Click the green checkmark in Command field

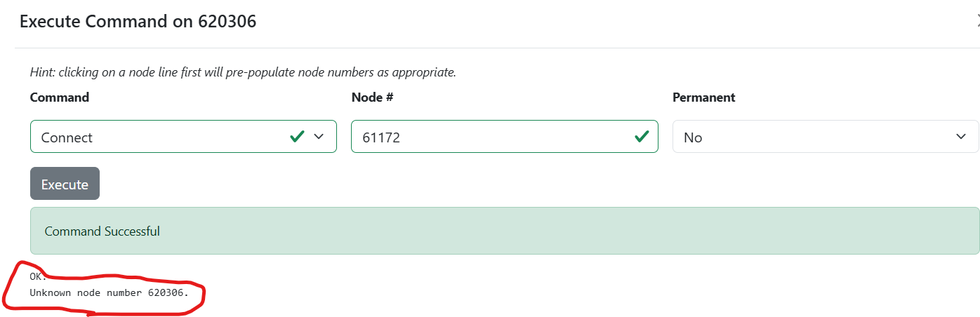click(297, 136)
